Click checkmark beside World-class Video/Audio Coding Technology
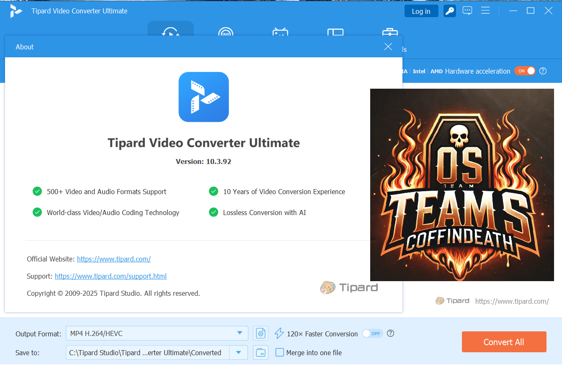This screenshot has width=562, height=392. (37, 213)
